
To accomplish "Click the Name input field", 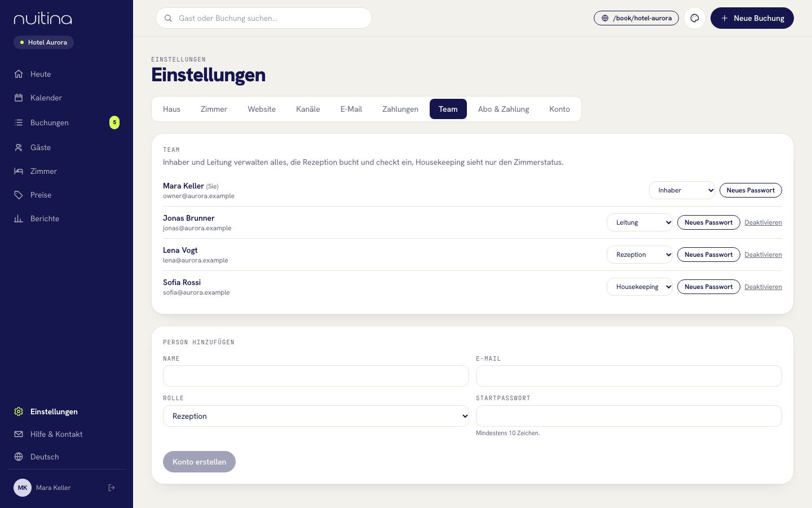I will tap(316, 376).
